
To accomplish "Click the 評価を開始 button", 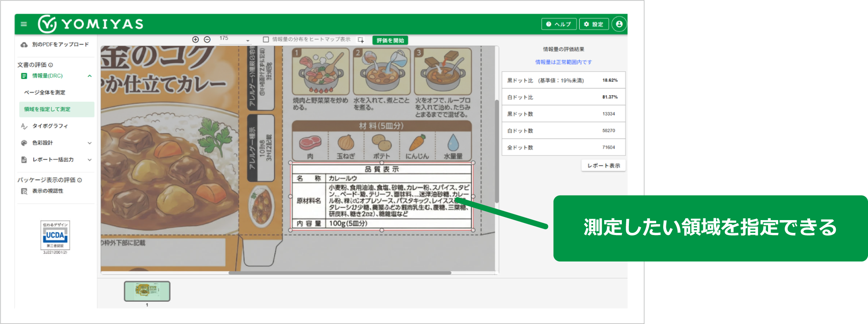I will 390,40.
